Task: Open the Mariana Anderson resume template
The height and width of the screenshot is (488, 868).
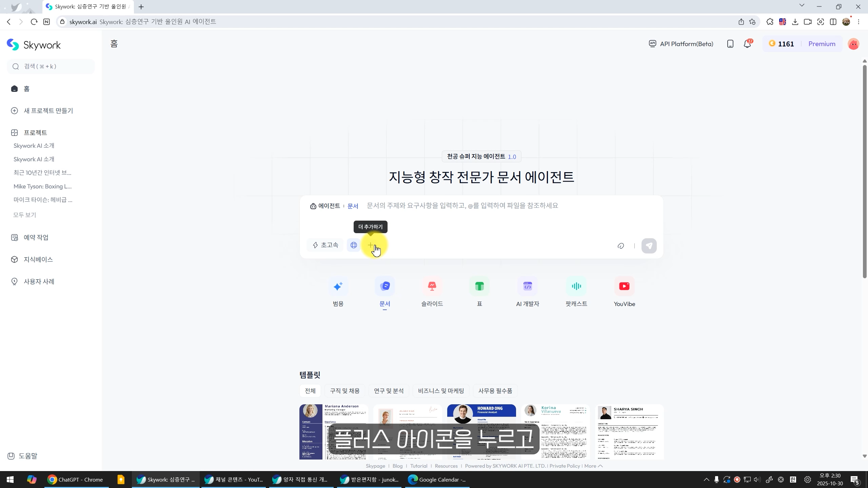Action: tap(334, 432)
